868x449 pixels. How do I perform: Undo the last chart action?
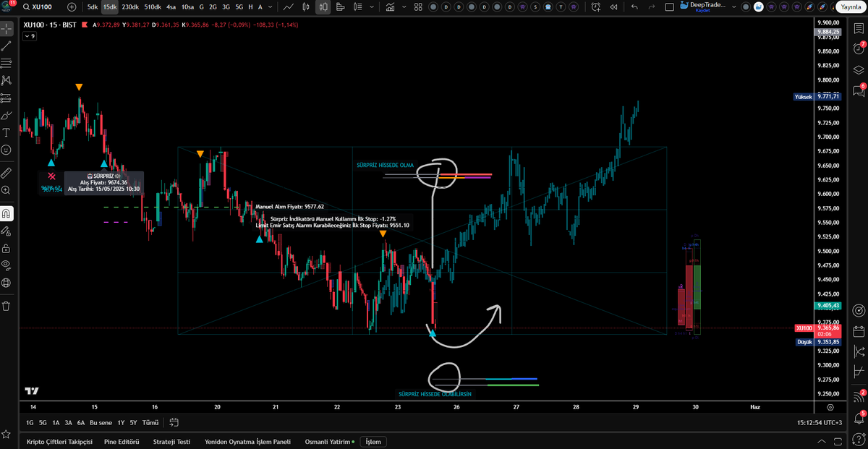[x=634, y=7]
